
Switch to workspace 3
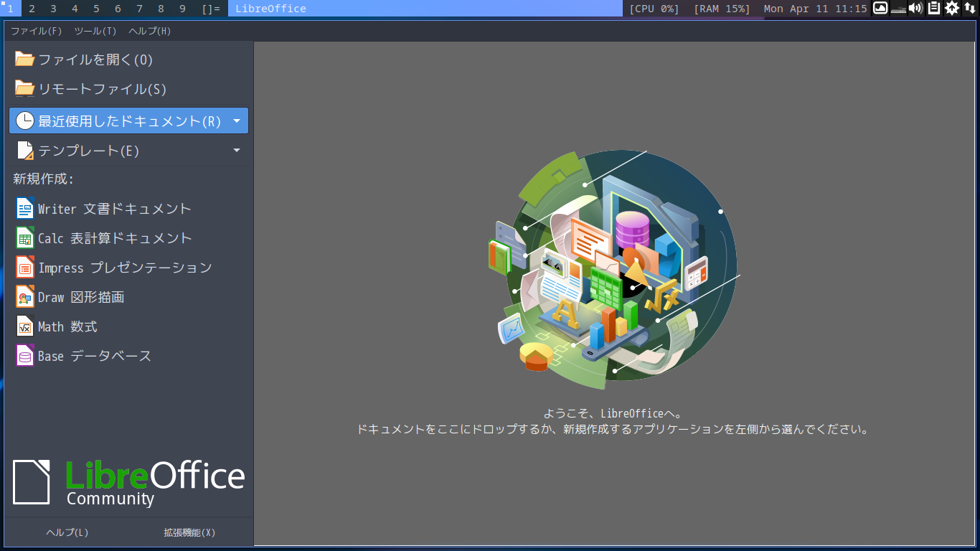(x=53, y=9)
